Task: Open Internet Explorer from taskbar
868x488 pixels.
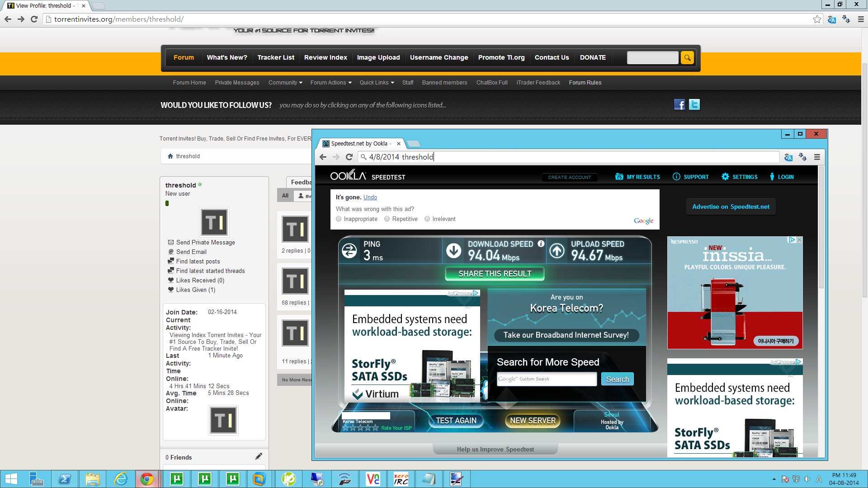Action: (121, 479)
